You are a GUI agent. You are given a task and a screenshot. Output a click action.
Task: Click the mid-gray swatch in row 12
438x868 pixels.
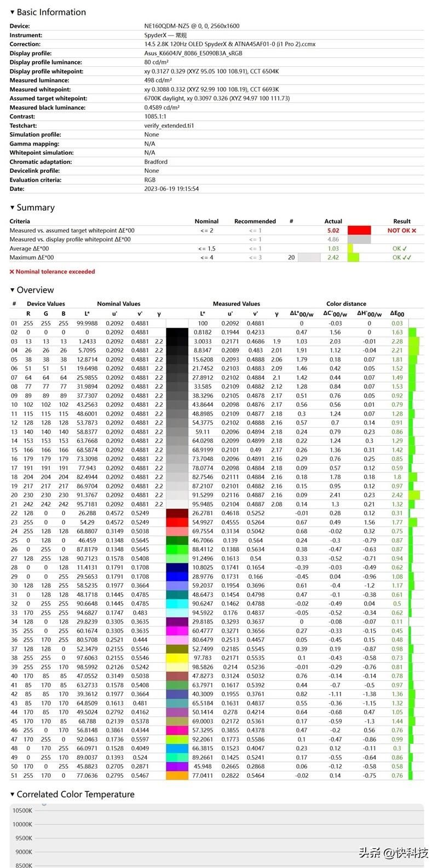point(177,423)
